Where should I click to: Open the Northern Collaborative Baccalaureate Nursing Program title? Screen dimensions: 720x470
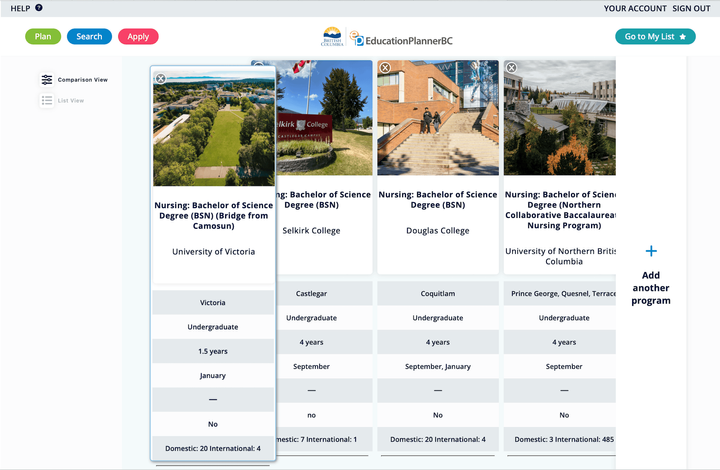tap(560, 210)
